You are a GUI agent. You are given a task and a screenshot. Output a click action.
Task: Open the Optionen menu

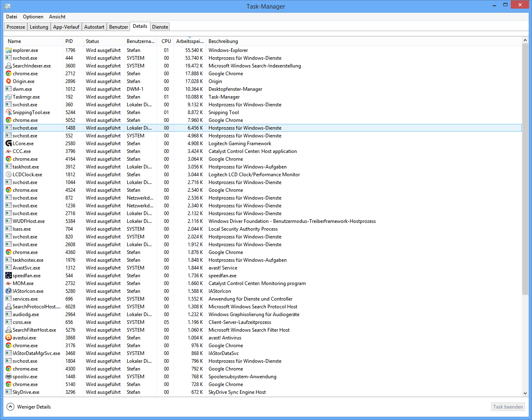pyautogui.click(x=33, y=17)
